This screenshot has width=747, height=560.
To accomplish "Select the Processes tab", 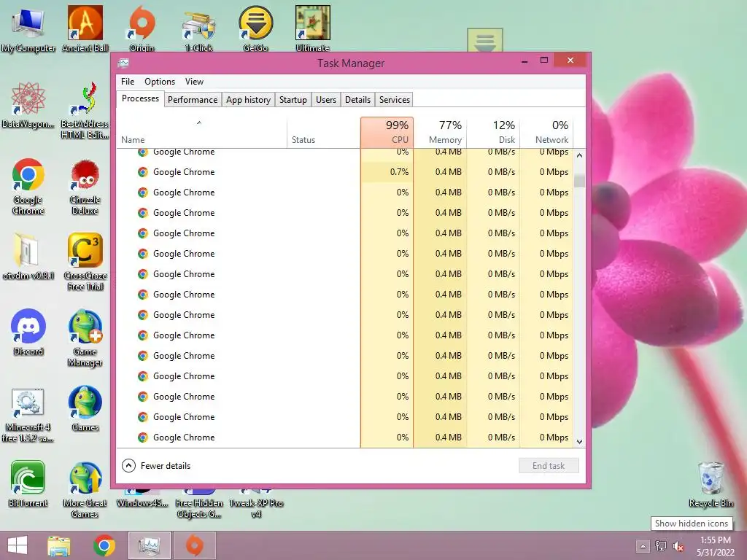I will (140, 98).
